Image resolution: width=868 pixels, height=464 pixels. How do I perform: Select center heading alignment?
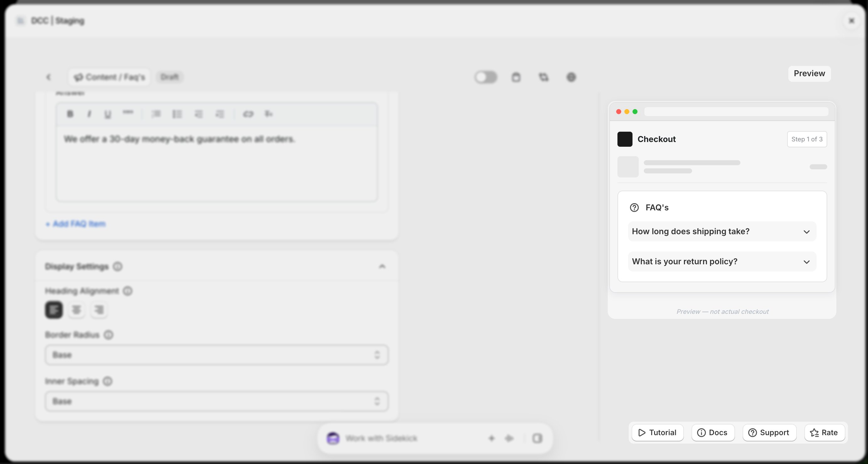[77, 310]
